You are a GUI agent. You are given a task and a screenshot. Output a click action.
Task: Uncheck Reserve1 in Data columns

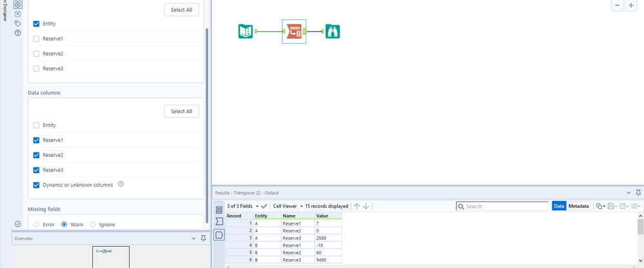[x=36, y=140]
